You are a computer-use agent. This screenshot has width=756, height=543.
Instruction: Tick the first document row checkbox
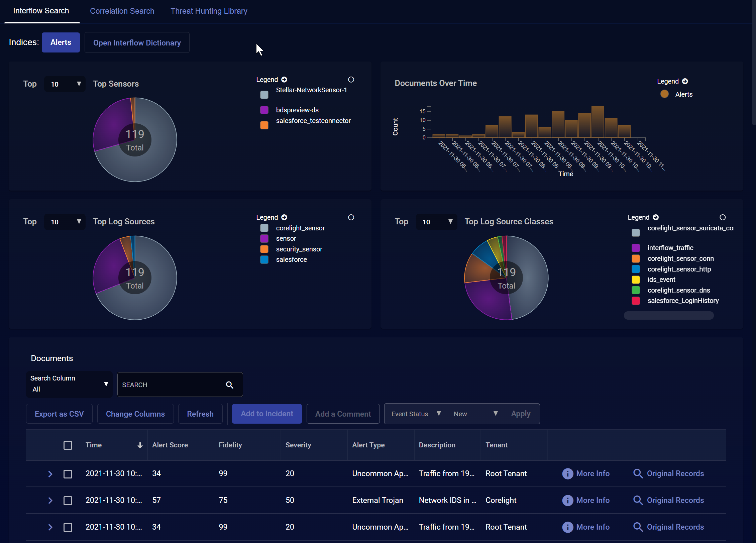tap(68, 474)
